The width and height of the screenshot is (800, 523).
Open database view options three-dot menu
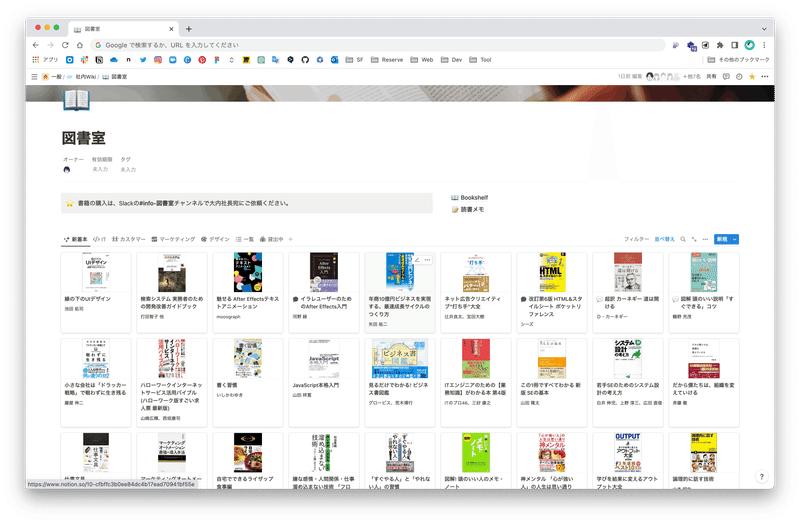(x=706, y=239)
